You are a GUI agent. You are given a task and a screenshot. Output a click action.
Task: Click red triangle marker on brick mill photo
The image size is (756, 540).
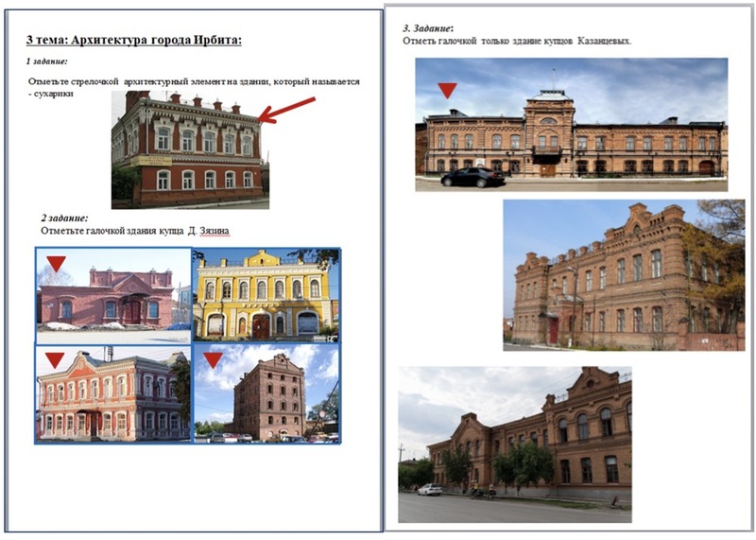[x=213, y=359]
